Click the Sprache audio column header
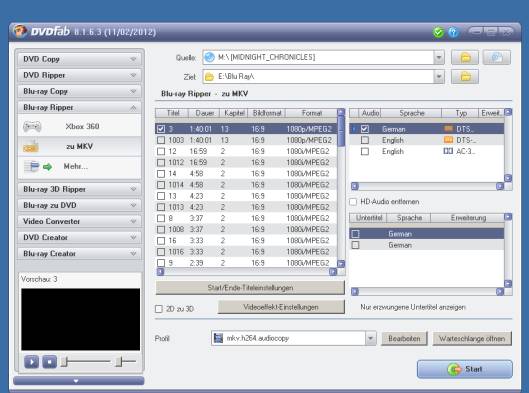This screenshot has width=529, height=393. [411, 113]
